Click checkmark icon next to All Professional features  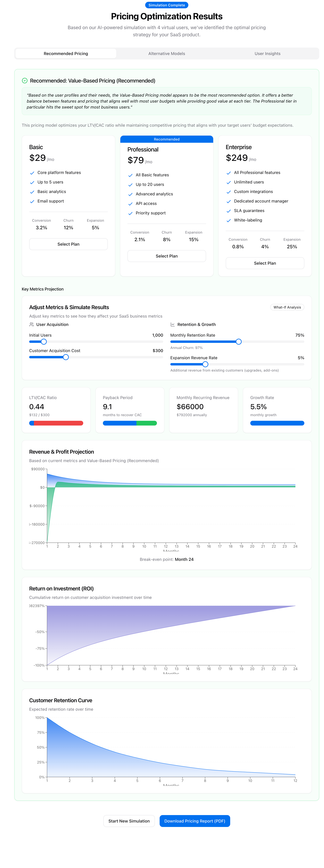[x=229, y=173]
